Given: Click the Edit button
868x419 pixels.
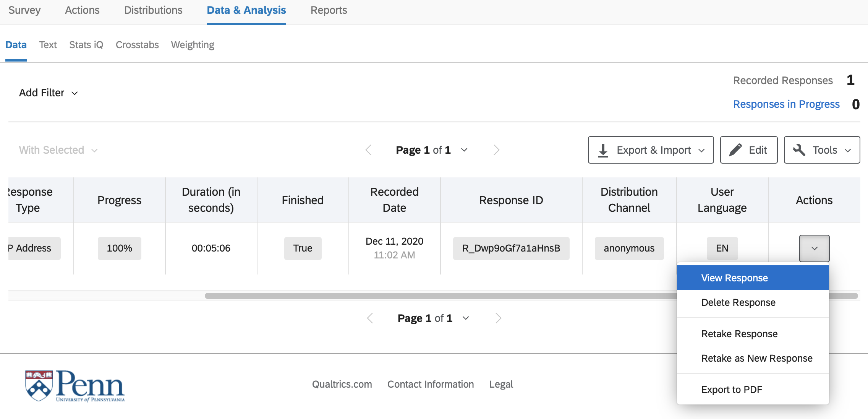Looking at the screenshot, I should [749, 150].
